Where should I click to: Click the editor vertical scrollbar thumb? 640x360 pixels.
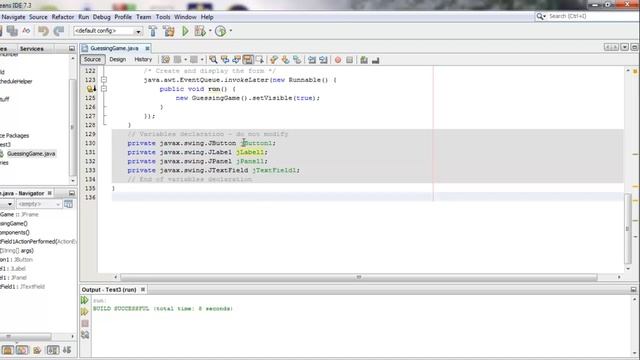click(628, 229)
